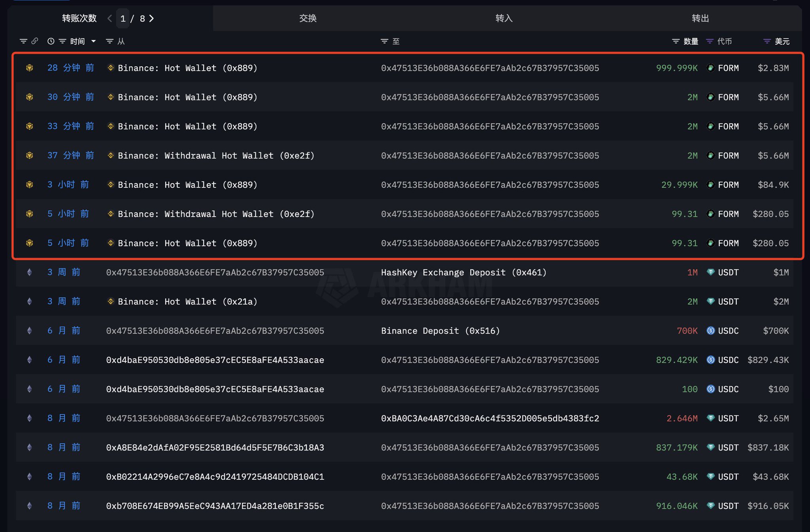Go to previous transfers page arrow

coord(110,19)
